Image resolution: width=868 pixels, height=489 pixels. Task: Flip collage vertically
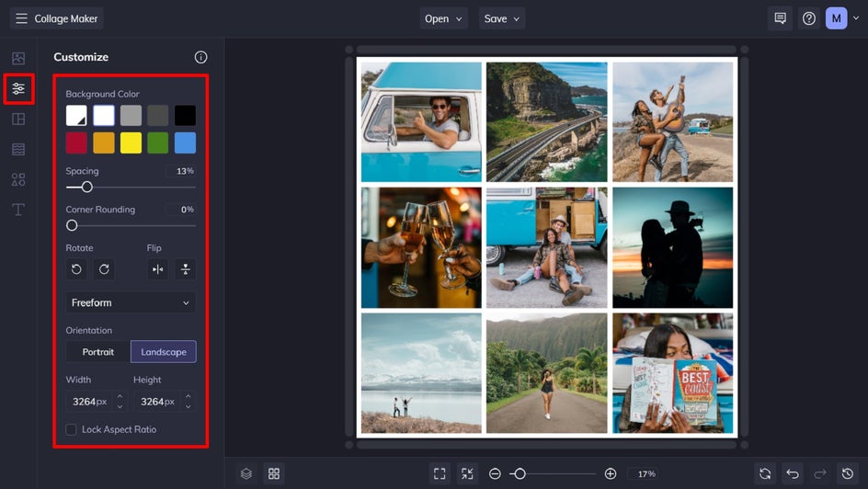tap(186, 269)
